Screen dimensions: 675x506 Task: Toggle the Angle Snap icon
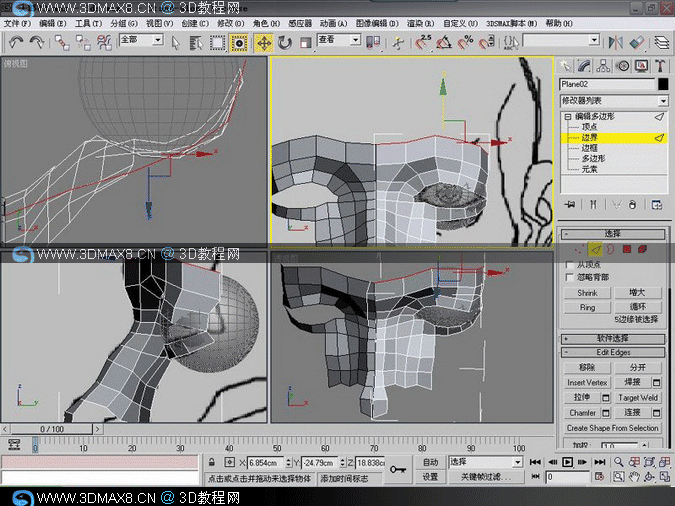point(444,42)
